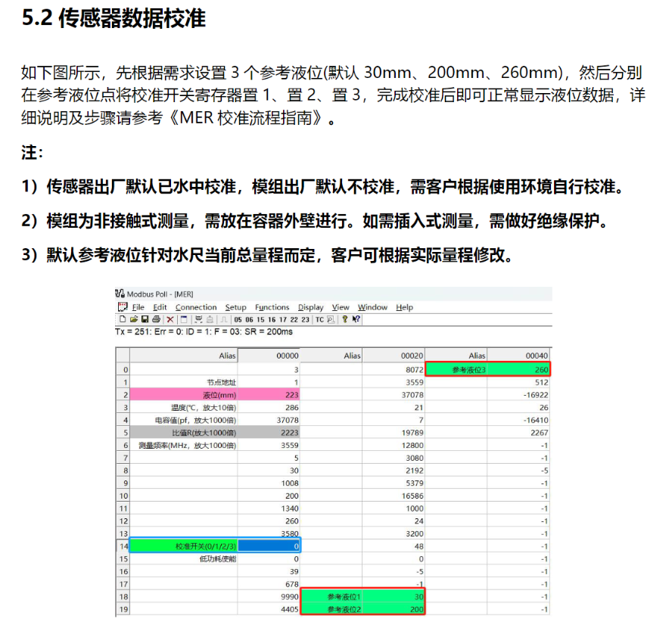This screenshot has height=628, width=672.
Task: Open the File menu
Action: [138, 307]
